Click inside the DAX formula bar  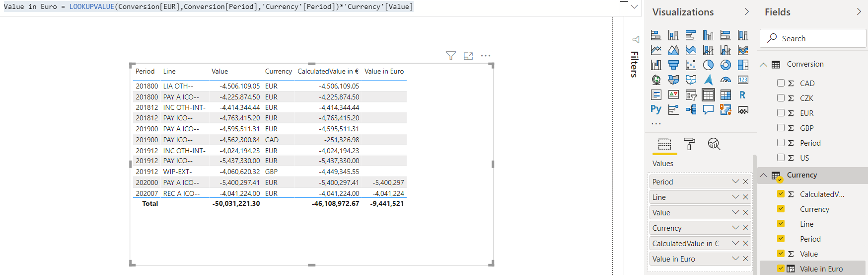[310, 7]
